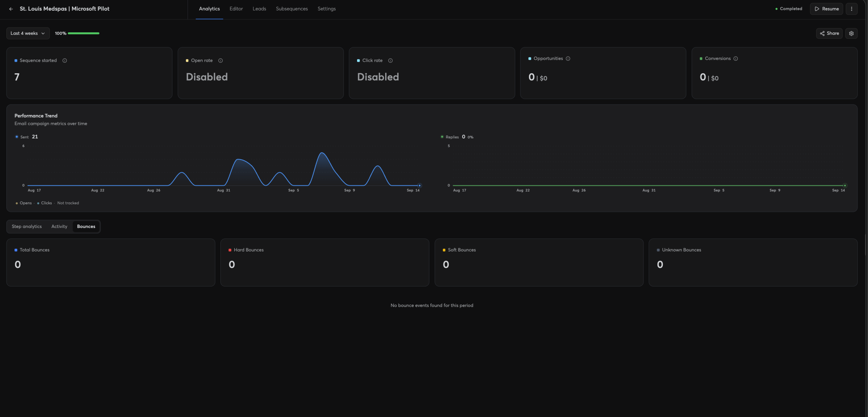
Task: Click the Performance Trend heading
Action: [x=36, y=116]
